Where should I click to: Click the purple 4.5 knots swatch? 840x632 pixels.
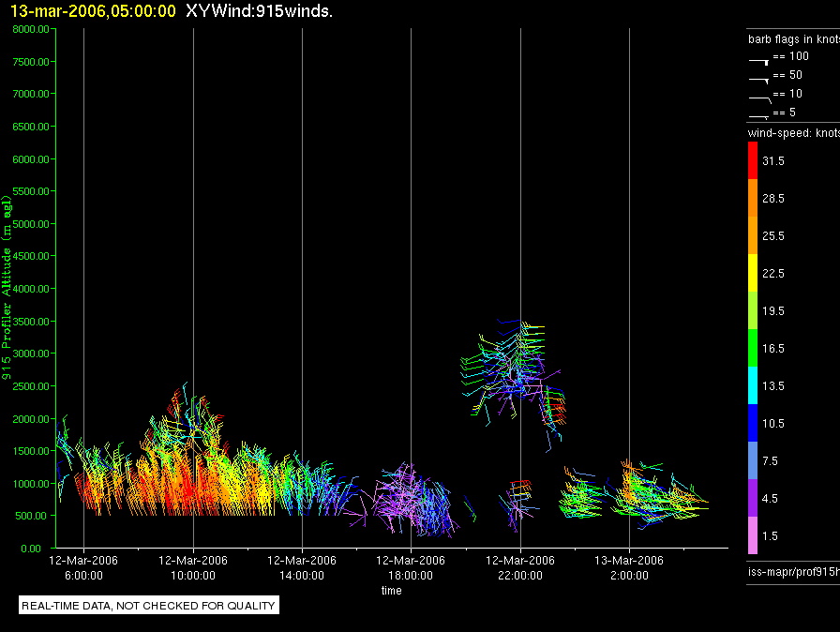tap(753, 498)
